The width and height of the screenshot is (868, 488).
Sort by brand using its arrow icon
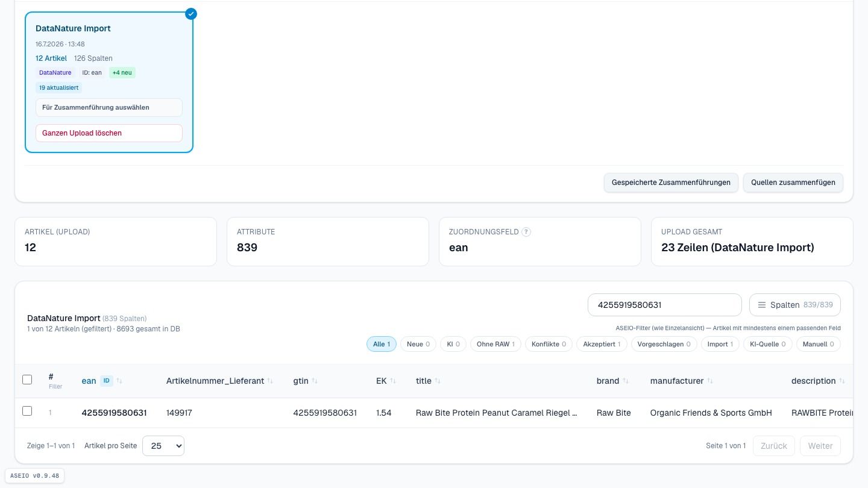coord(626,381)
